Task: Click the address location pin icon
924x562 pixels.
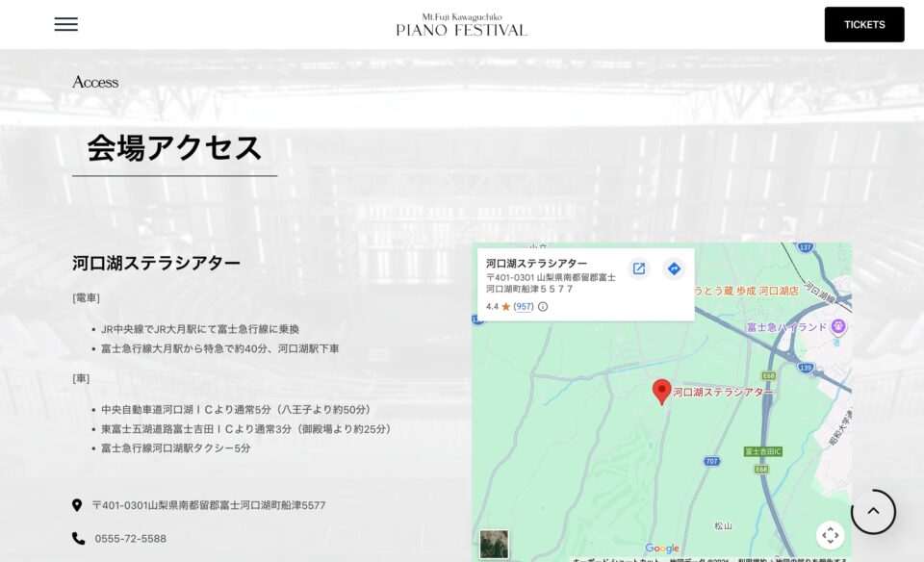Action: [77, 505]
